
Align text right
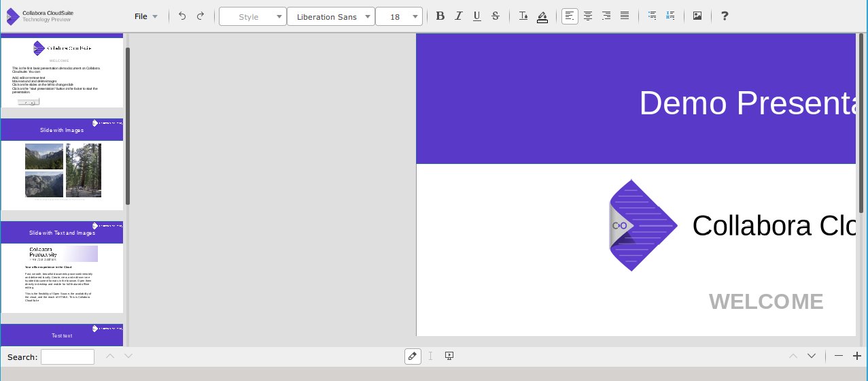(x=606, y=16)
